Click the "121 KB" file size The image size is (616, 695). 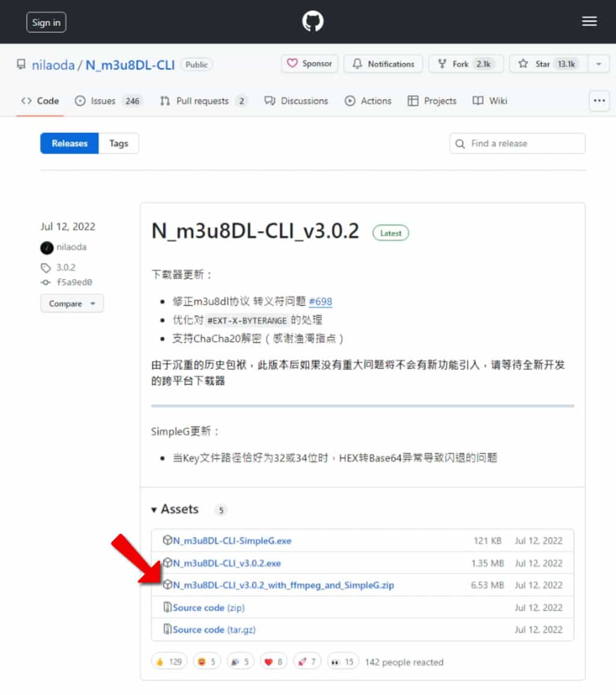[x=487, y=541]
